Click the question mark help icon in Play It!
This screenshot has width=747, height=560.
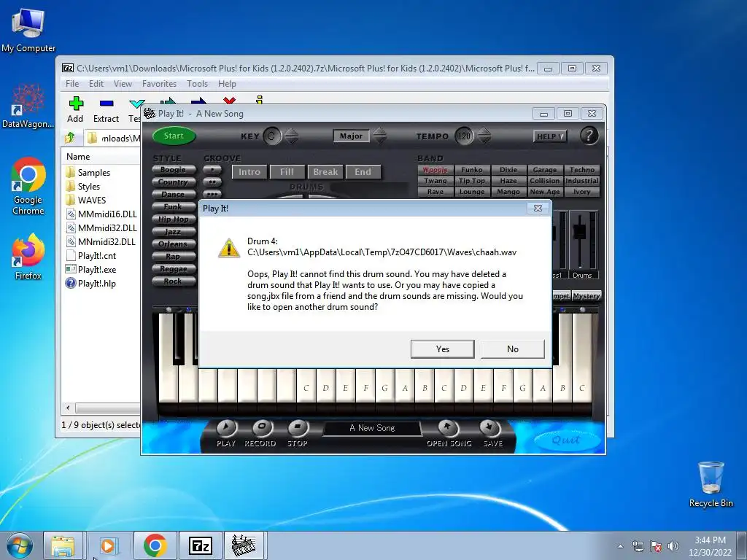589,136
